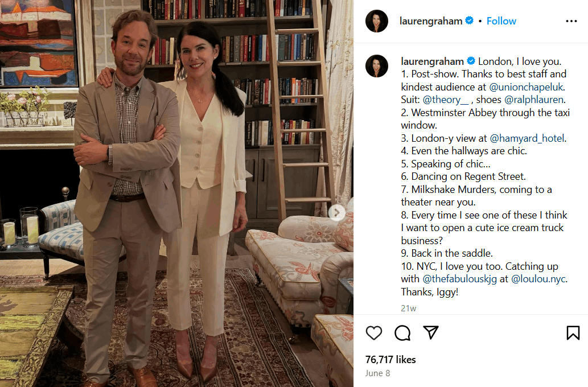Share the post via paper plane icon
This screenshot has height=387, width=588.
pos(431,332)
